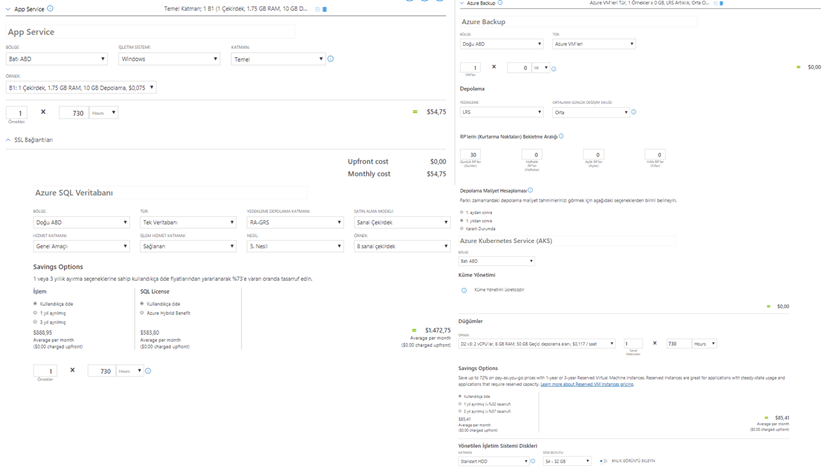
Task: Click SQL total $1.472,75 average per month
Action: (x=438, y=330)
